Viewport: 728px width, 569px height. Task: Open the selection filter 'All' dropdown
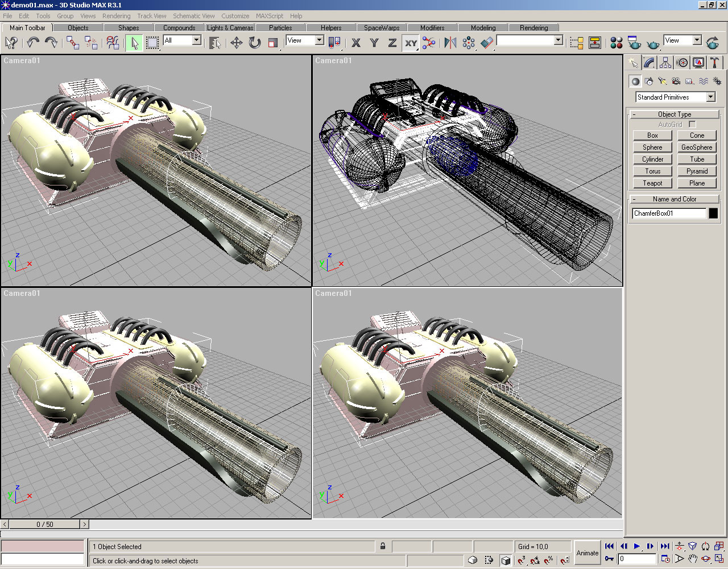(x=196, y=40)
